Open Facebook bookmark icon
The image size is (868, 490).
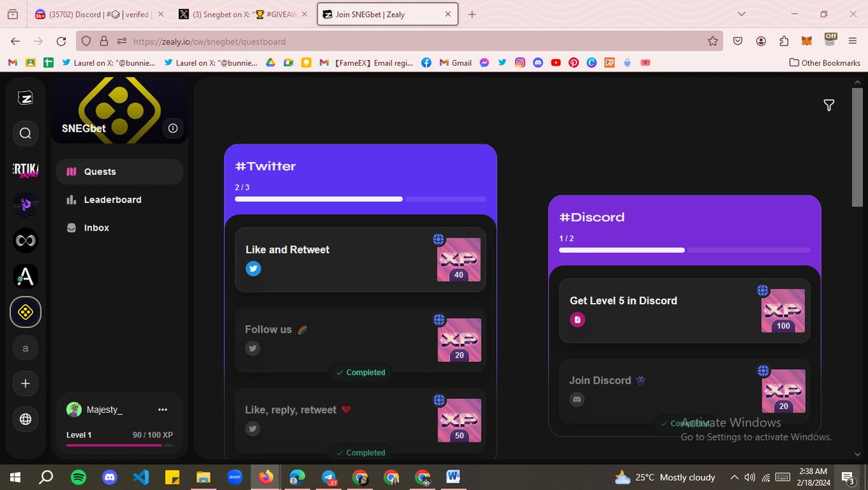click(x=426, y=63)
